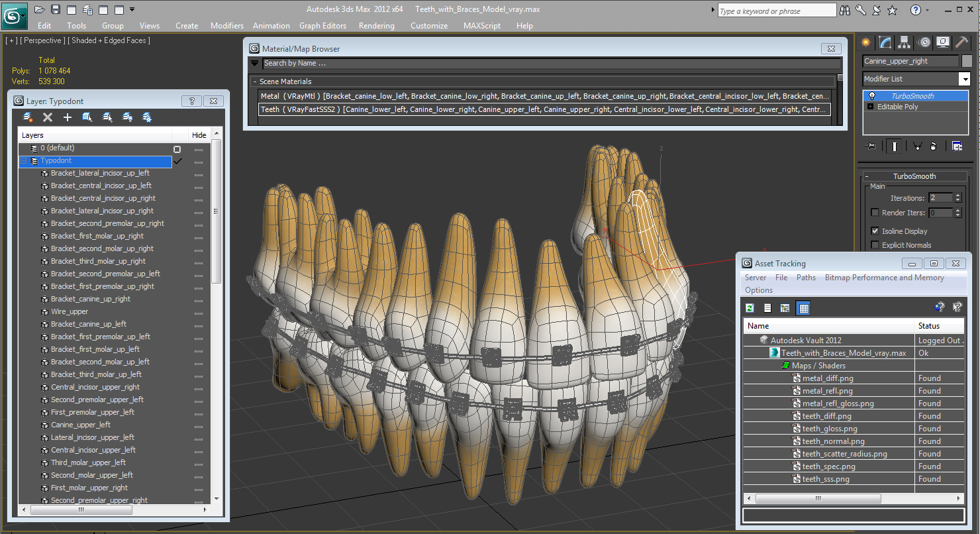Open the Modifier List dropdown
Viewport: 980px width, 534px height.
(x=964, y=79)
